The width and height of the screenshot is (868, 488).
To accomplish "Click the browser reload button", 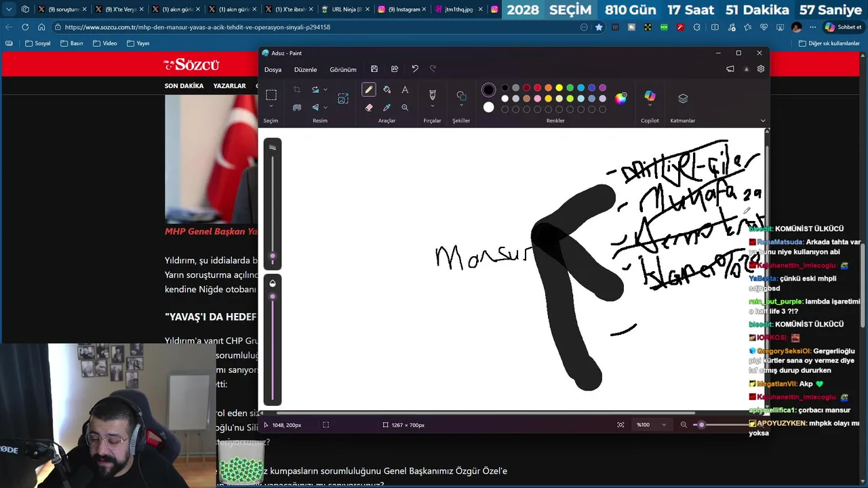I will pyautogui.click(x=25, y=27).
